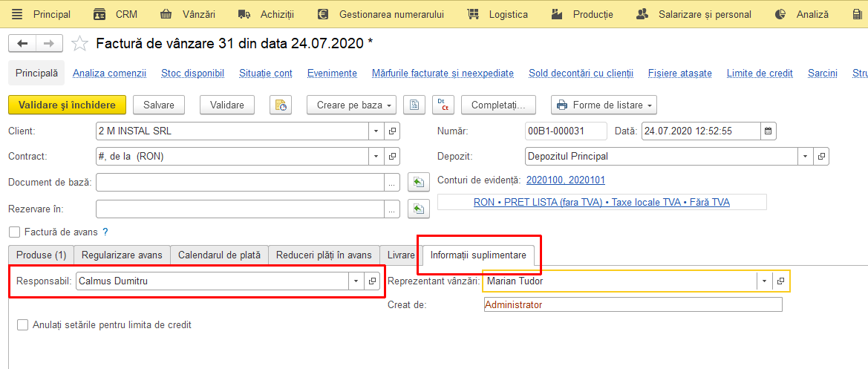Expand the Reprezentant vânzări dropdown

point(765,281)
